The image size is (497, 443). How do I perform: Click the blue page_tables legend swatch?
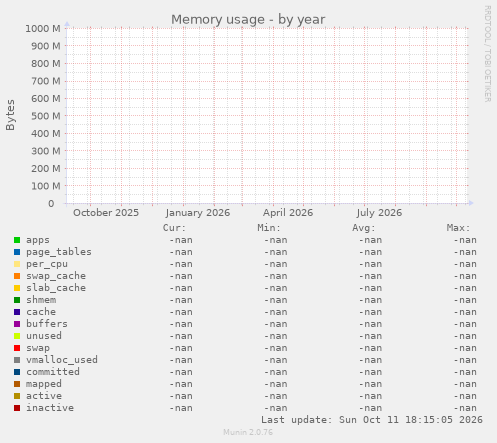(x=17, y=252)
